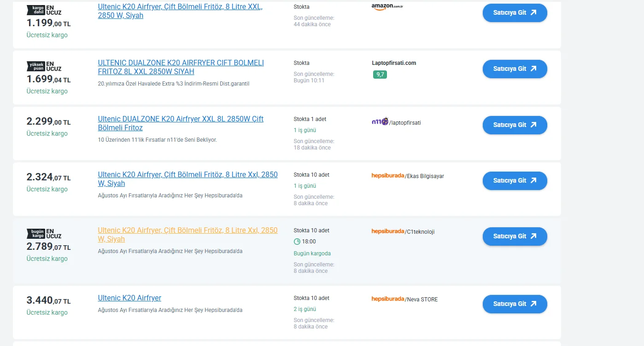Open the Ekas Bilgisayar product title link
The image size is (644, 346).
tap(188, 179)
